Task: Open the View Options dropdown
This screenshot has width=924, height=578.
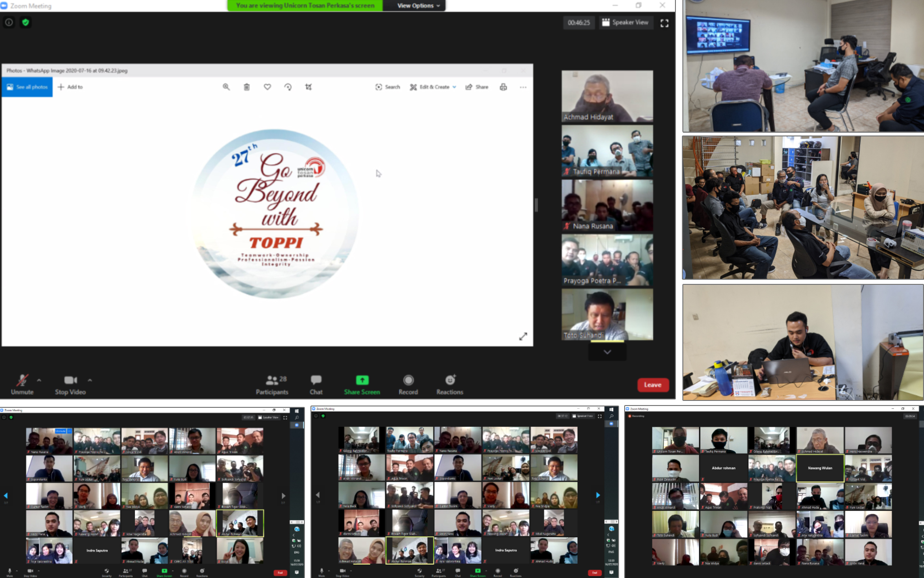Action: (x=419, y=6)
